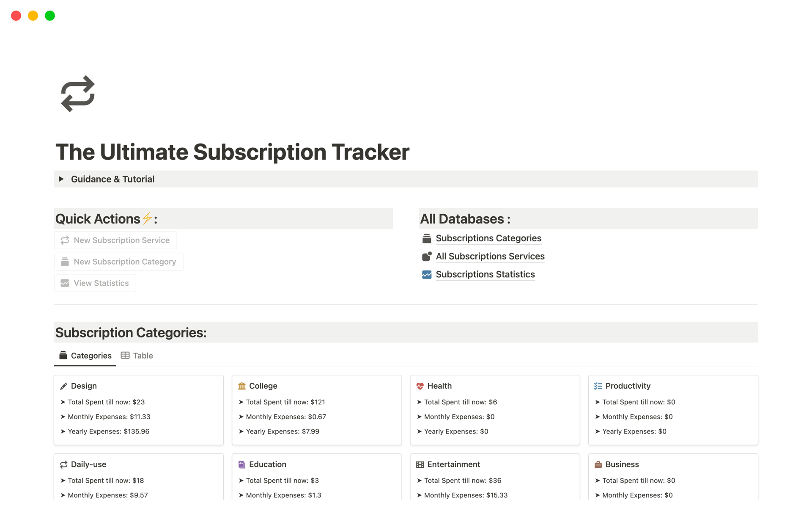This screenshot has height=508, width=812.
Task: Click the Business card briefcase icon
Action: [x=598, y=465]
